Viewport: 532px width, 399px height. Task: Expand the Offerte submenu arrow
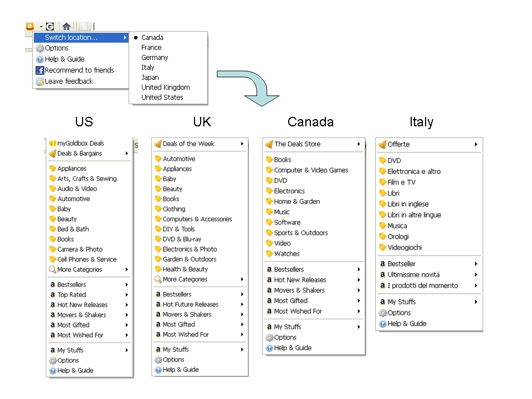(476, 145)
